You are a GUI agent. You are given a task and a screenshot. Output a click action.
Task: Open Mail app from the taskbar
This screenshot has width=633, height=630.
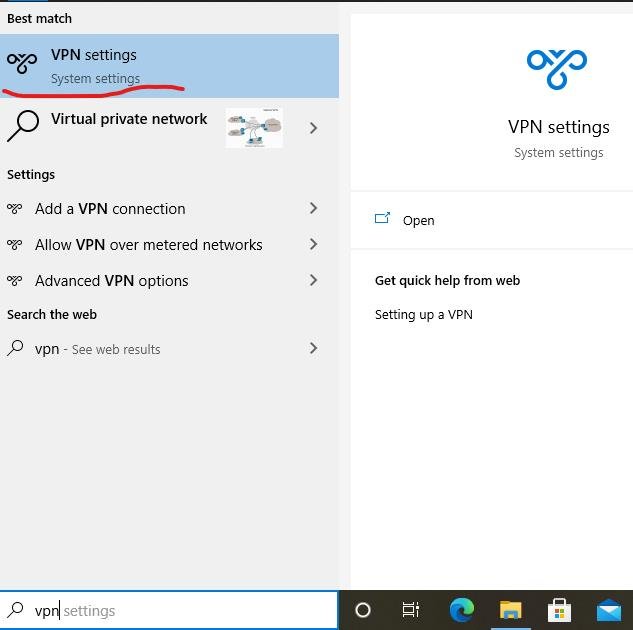609,610
